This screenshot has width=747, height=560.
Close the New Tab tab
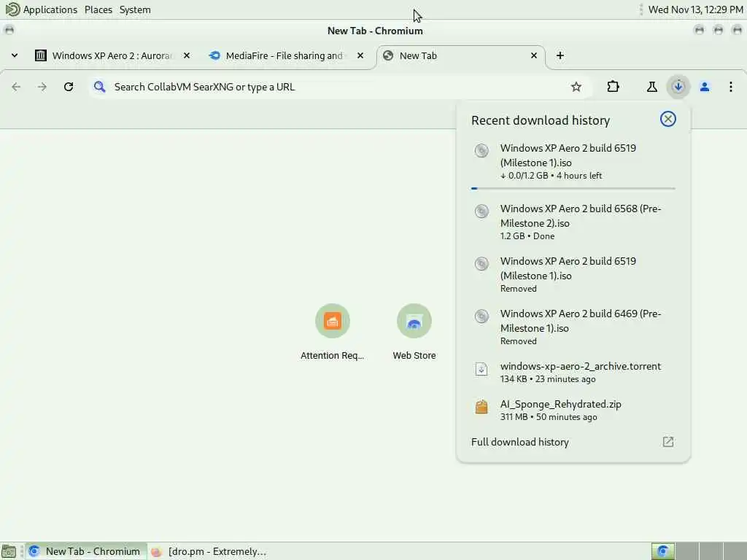[534, 55]
